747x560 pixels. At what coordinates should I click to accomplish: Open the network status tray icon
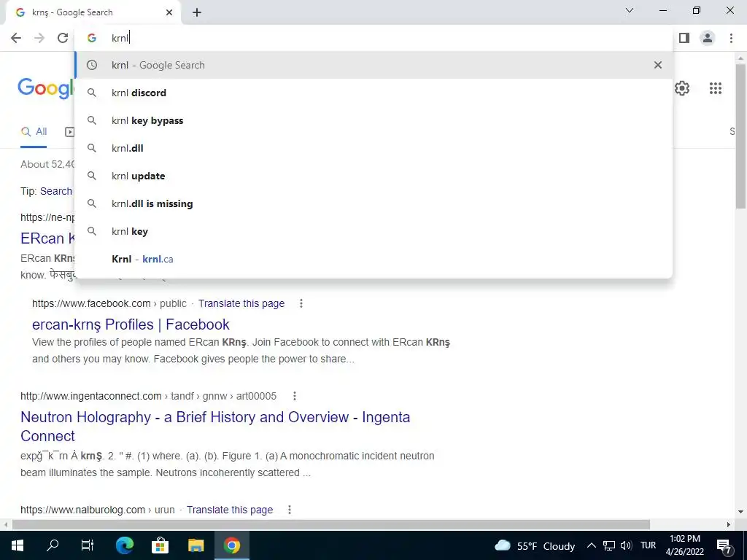pyautogui.click(x=609, y=545)
